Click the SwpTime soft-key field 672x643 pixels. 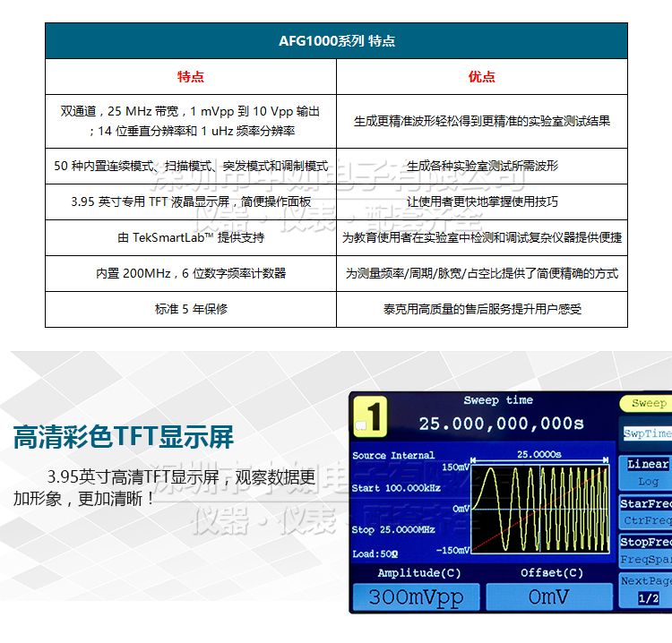coord(647,433)
